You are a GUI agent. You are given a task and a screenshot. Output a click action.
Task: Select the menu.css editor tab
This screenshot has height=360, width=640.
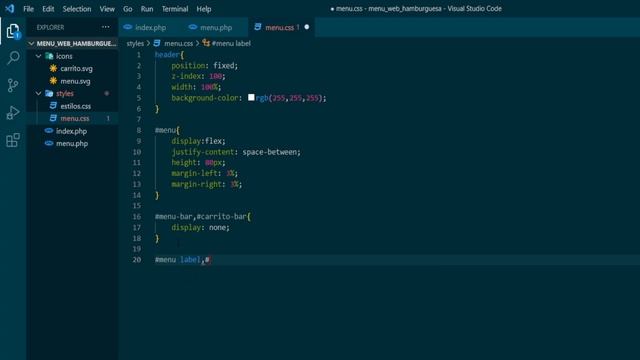pos(282,27)
